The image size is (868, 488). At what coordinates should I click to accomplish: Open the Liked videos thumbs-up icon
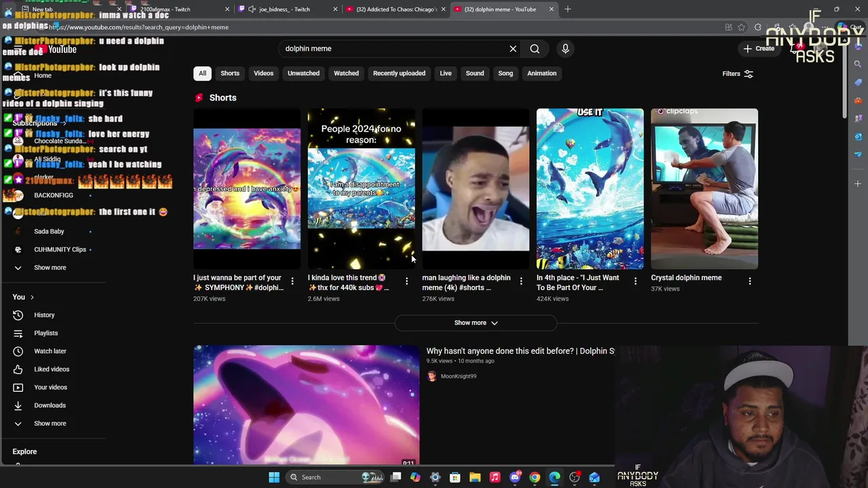18,369
